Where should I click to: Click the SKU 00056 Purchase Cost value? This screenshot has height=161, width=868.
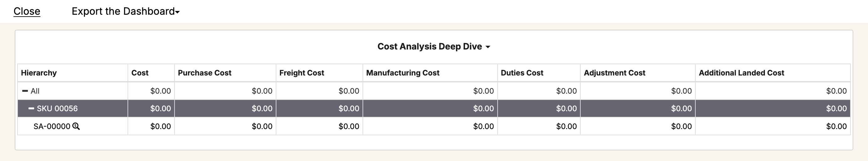(262, 108)
